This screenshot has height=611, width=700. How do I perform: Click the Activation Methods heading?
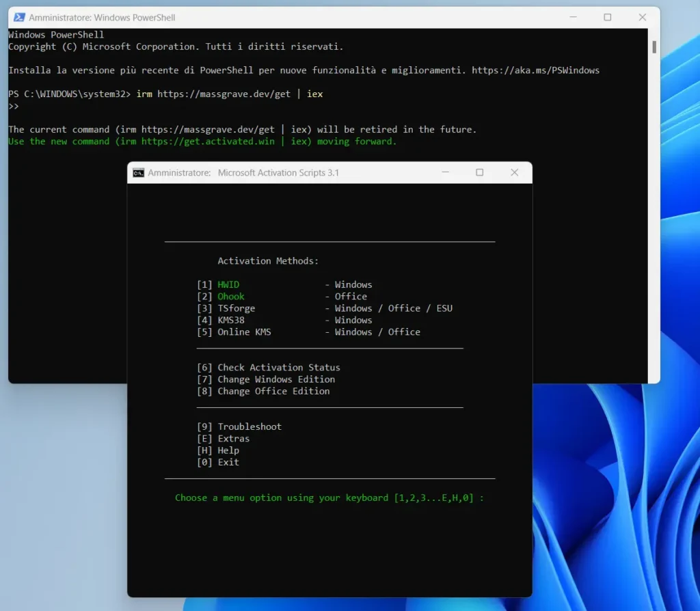(268, 261)
